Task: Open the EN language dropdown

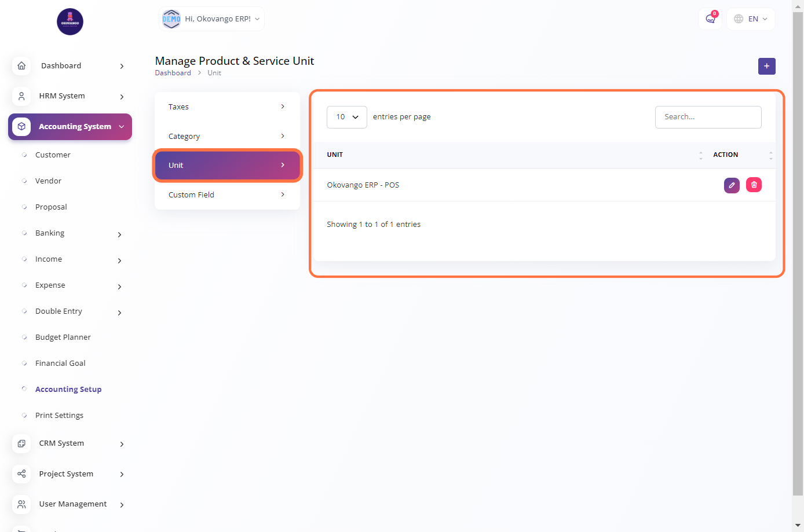Action: coord(751,19)
